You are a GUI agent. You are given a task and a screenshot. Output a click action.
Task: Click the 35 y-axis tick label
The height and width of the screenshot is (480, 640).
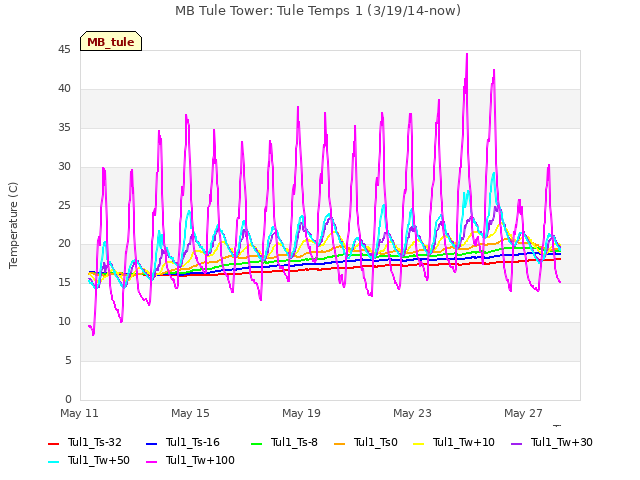coord(64,128)
